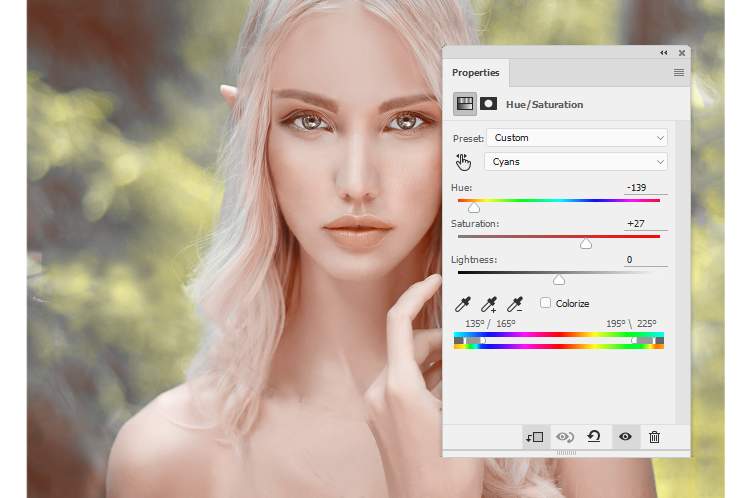This screenshot has height=498, width=750.
Task: Reset adjustment to defaults
Action: (594, 436)
